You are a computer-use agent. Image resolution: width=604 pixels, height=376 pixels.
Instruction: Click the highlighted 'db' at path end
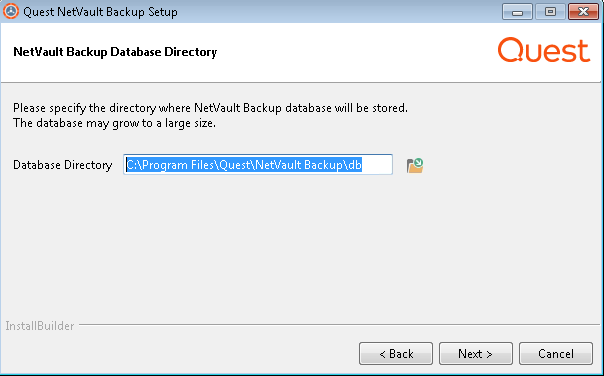click(354, 165)
